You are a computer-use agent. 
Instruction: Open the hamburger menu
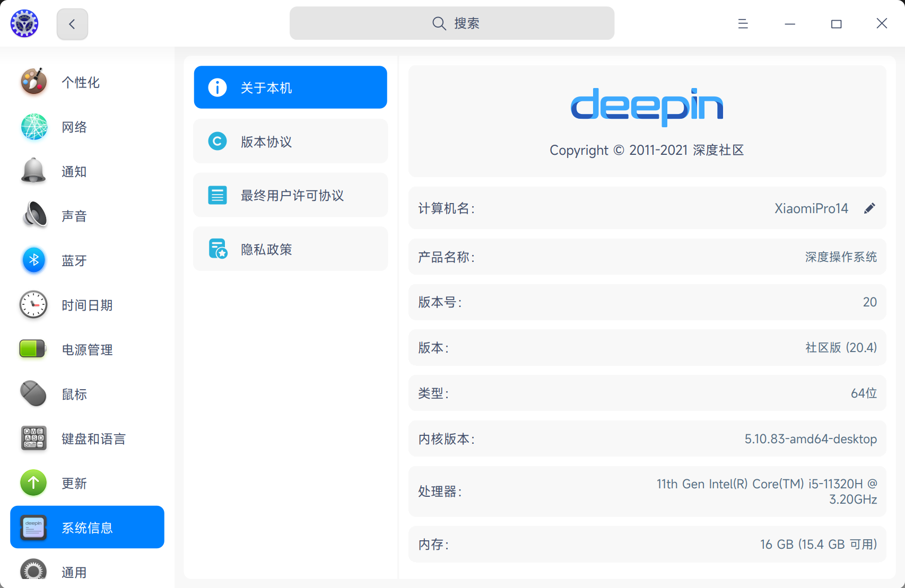click(x=743, y=23)
